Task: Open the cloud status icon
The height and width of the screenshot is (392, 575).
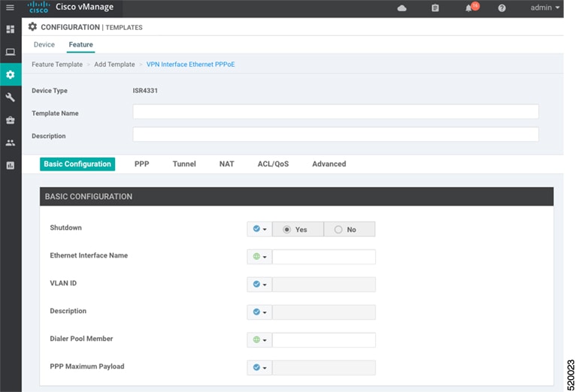Action: point(402,8)
